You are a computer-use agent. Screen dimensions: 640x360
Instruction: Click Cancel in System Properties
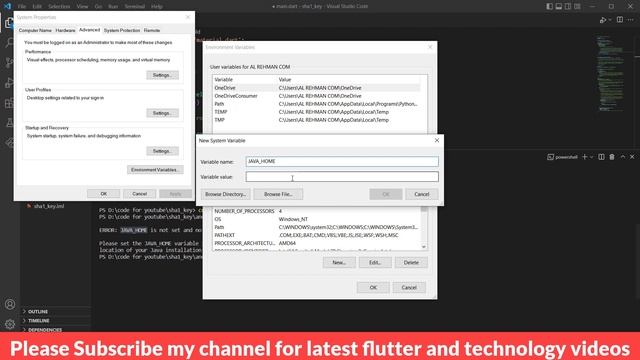tap(140, 194)
